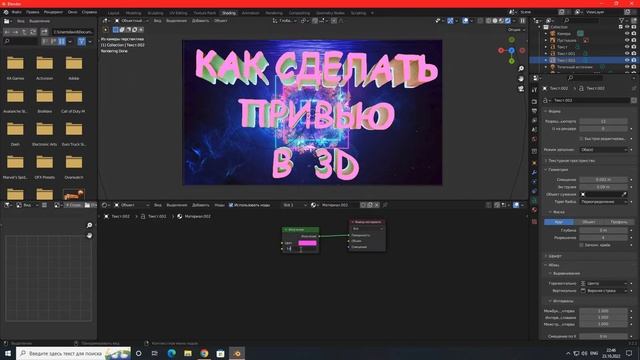Toggle render camera icon of Текст.001 in outliner
640x360 pixels.
click(x=634, y=53)
